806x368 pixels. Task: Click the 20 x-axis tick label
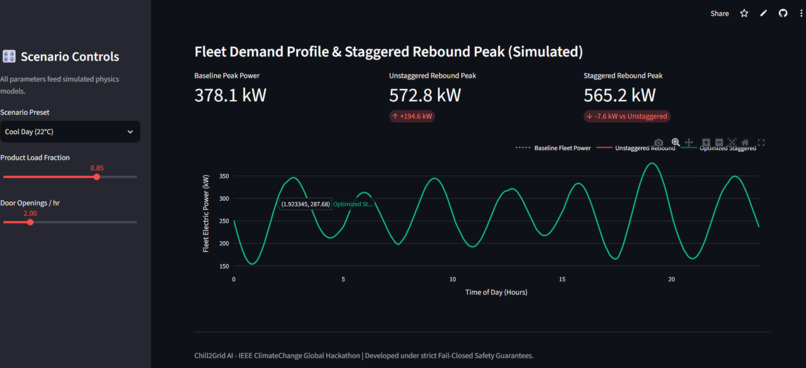[x=671, y=279]
